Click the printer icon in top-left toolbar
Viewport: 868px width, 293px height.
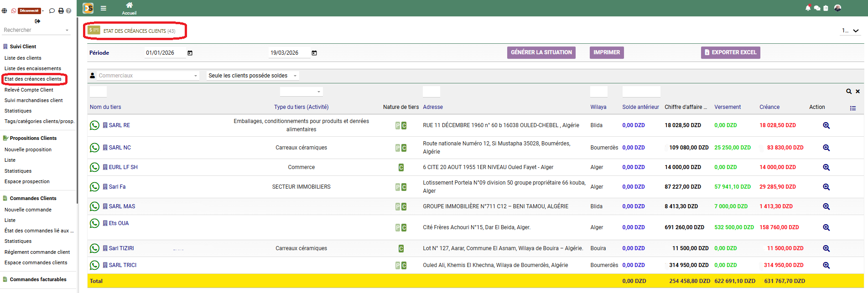tap(61, 10)
